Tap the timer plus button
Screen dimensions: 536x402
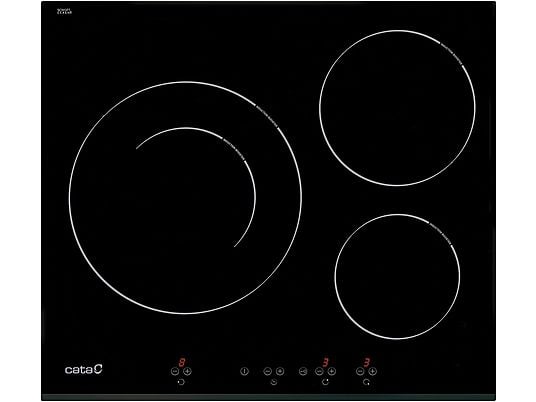pyautogui.click(x=280, y=371)
